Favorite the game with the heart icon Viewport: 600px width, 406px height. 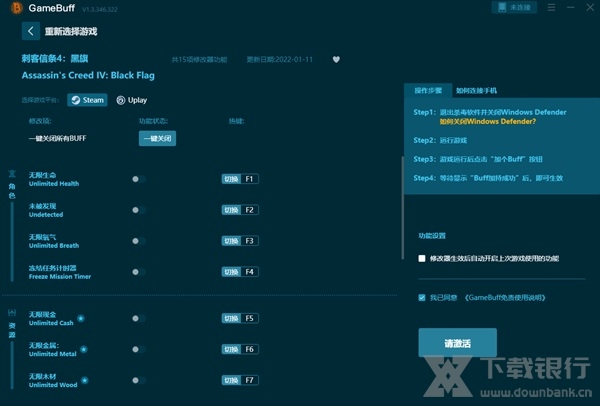tap(336, 59)
